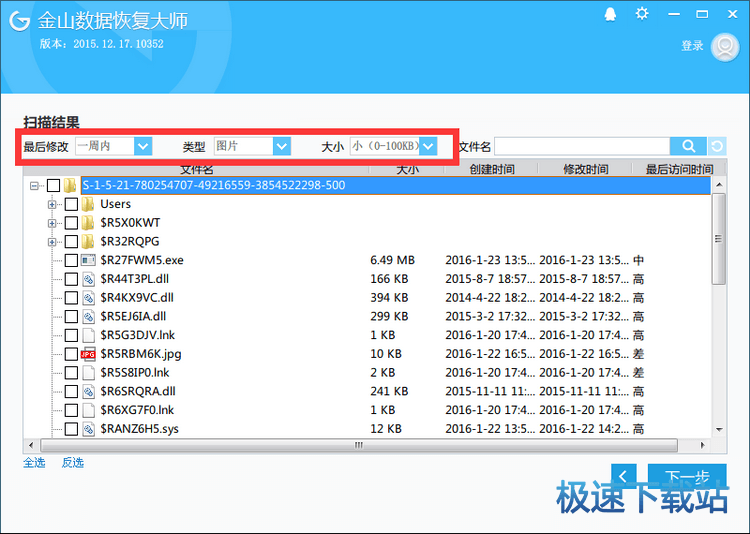Click root folder icon S-1-5-21
Screen dimensions: 750x534
click(70, 185)
